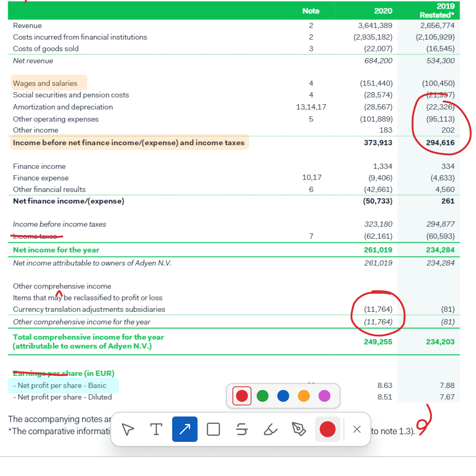The height and width of the screenshot is (476, 476).
Task: Click the diluted EPS 2019 value 7.67
Action: pyautogui.click(x=447, y=397)
